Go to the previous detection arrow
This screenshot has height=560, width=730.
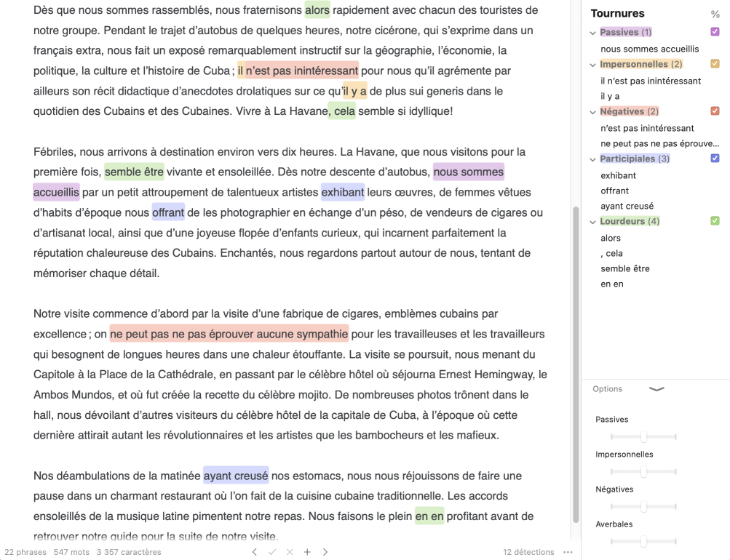[254, 552]
